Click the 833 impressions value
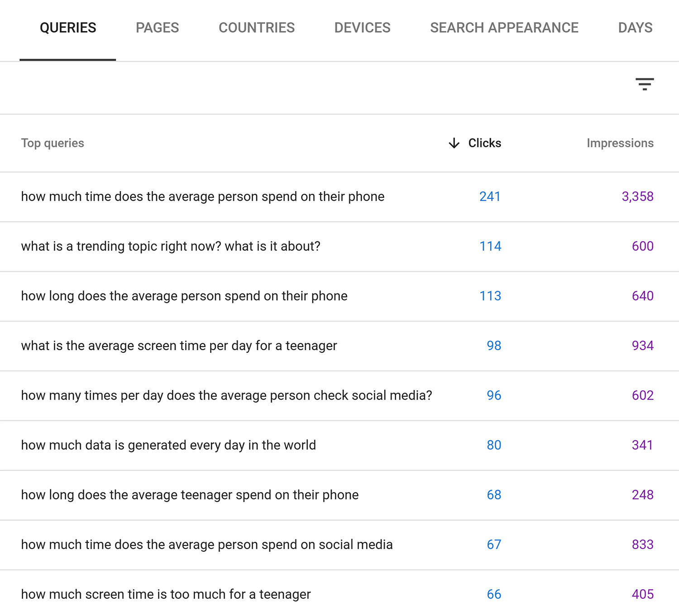 point(643,545)
